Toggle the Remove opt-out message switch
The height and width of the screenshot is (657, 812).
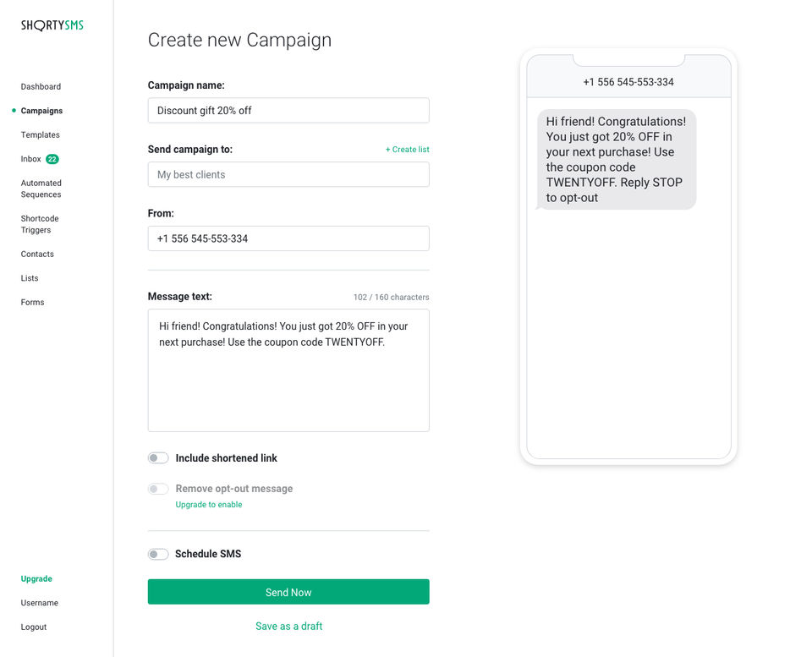tap(158, 489)
